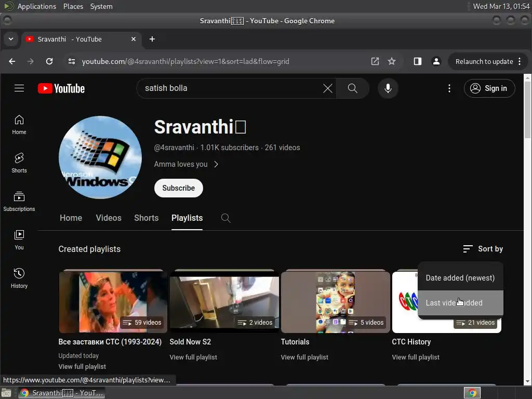Open You section in sidebar
This screenshot has width=532, height=399.
pyautogui.click(x=19, y=240)
